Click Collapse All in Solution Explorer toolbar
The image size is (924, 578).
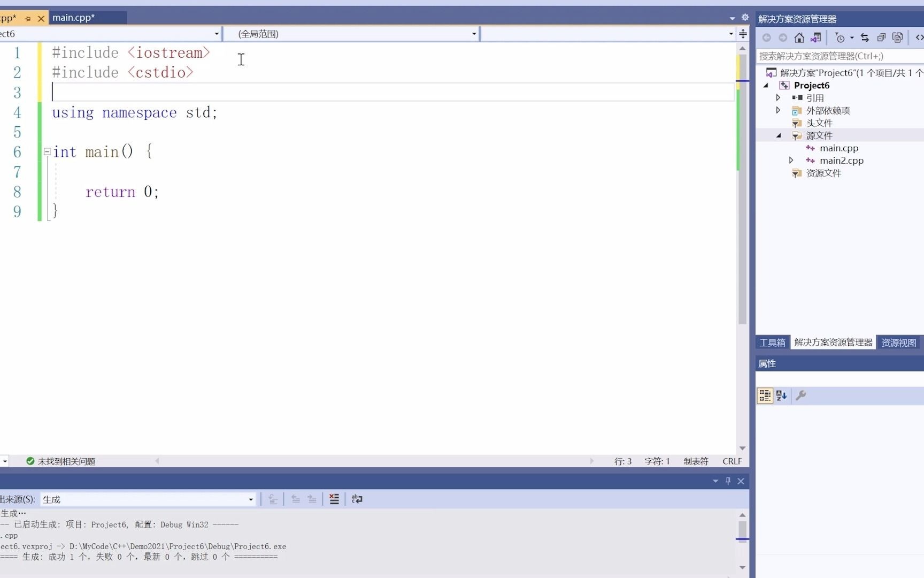click(x=881, y=37)
